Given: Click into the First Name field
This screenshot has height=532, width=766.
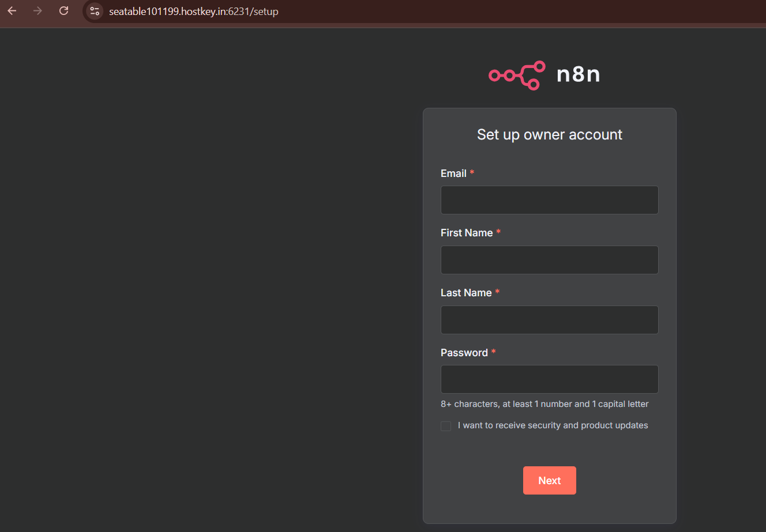Looking at the screenshot, I should click(x=549, y=260).
